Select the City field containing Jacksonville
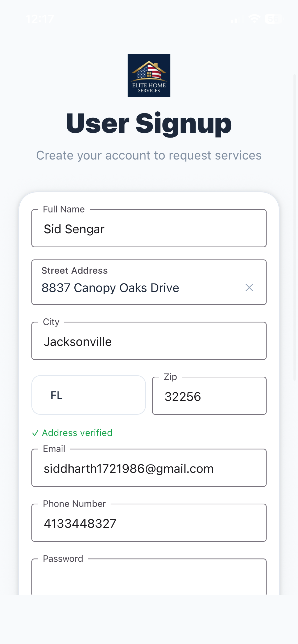The height and width of the screenshot is (644, 298). tap(149, 341)
